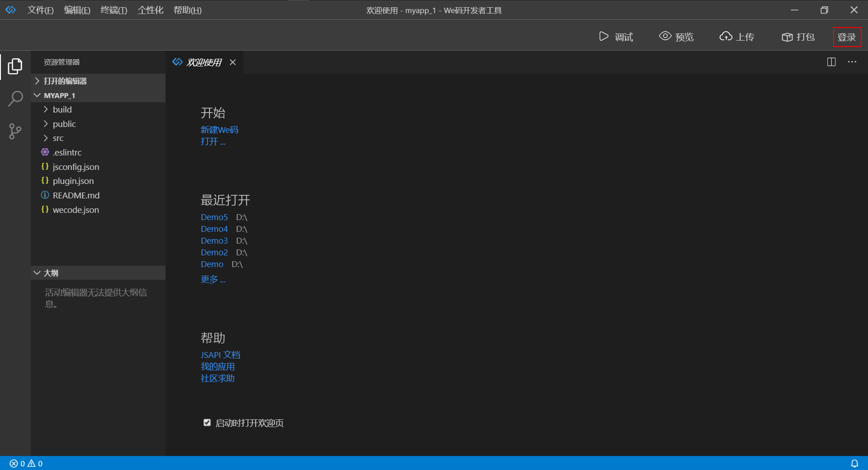This screenshot has width=868, height=470.
Task: Select the Search icon in activity bar
Action: 15,98
